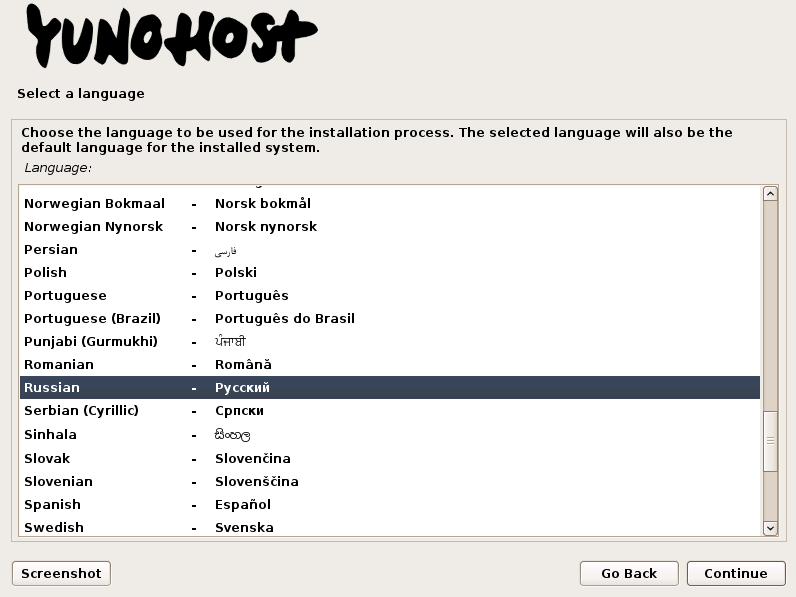The width and height of the screenshot is (796, 597).
Task: Click the Screenshot button
Action: (x=61, y=573)
